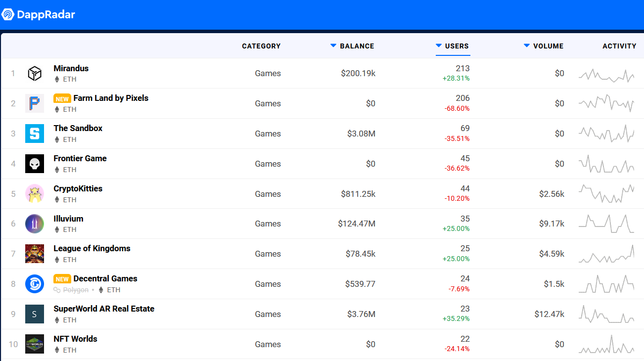Open the Mirandus dapp icon
The image size is (644, 361).
click(x=35, y=73)
